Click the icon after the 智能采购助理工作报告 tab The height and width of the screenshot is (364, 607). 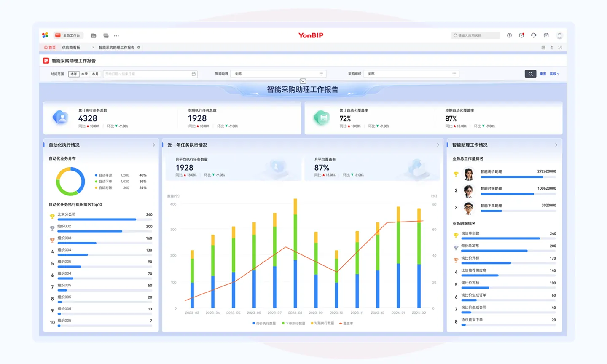pyautogui.click(x=139, y=48)
